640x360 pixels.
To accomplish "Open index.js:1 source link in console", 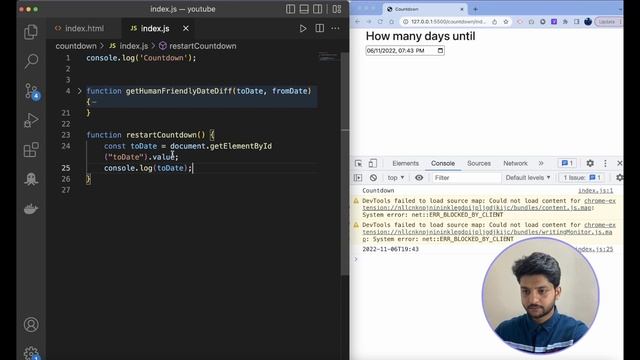I will [x=595, y=191].
